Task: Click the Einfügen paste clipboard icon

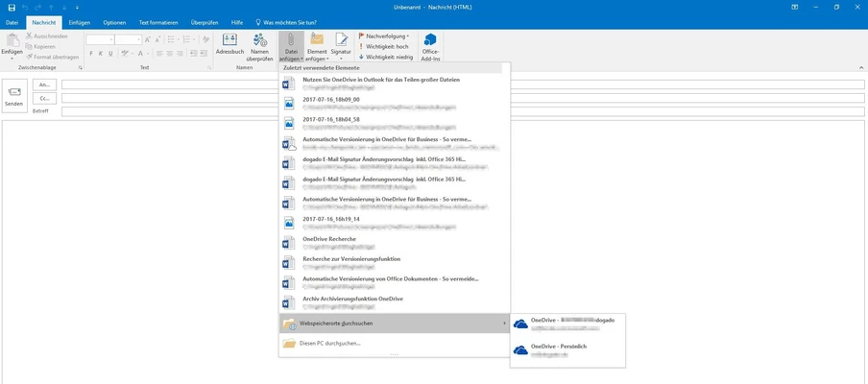Action: [12, 40]
